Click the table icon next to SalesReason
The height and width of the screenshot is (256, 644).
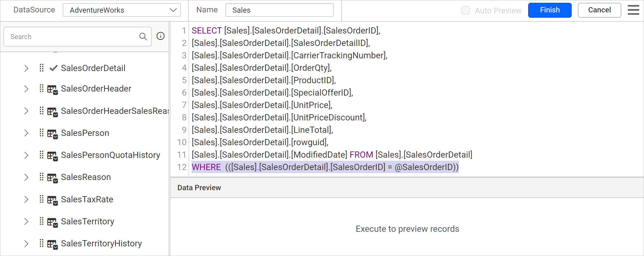[x=52, y=177]
